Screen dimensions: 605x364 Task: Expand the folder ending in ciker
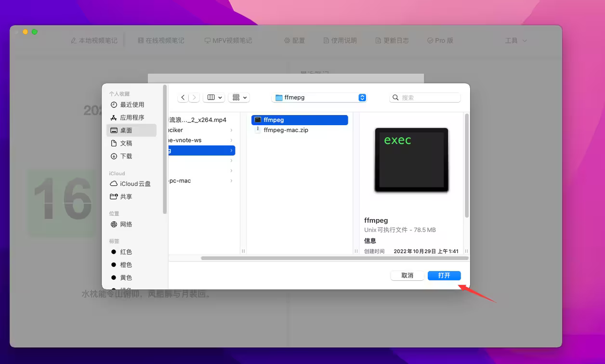[x=231, y=130]
